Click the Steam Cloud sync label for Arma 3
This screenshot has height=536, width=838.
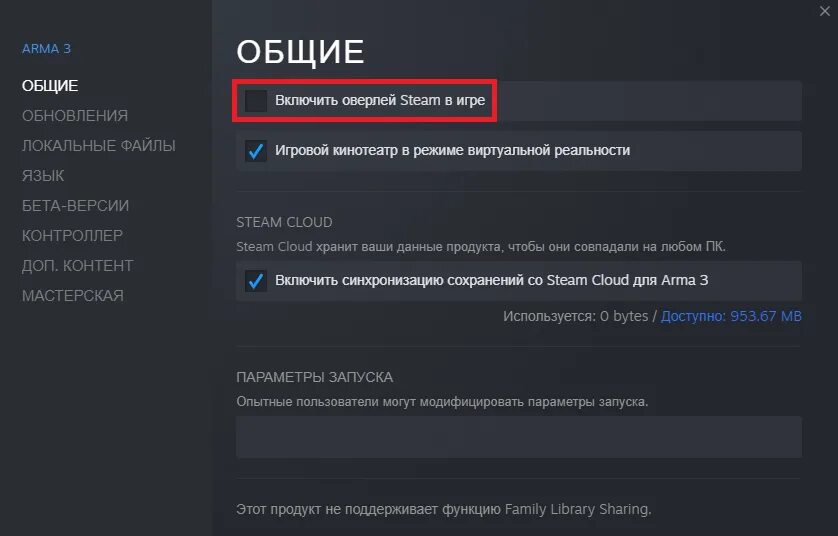point(491,280)
